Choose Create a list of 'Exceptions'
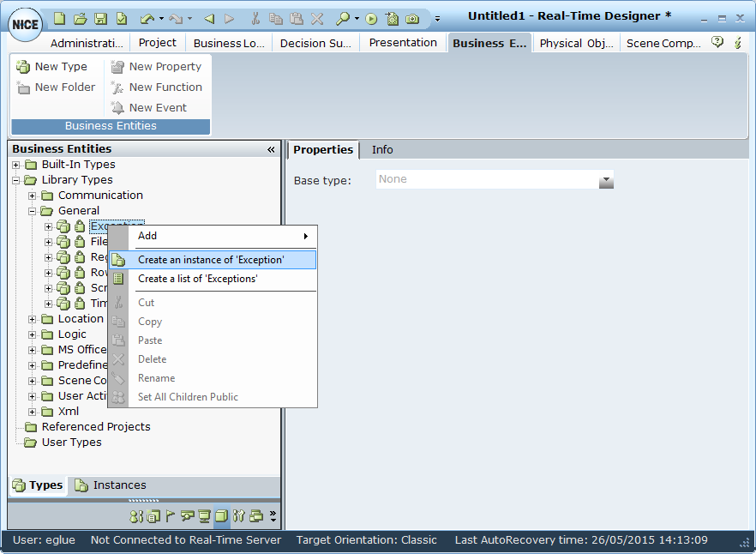Screen dimensions: 756x554 198,279
